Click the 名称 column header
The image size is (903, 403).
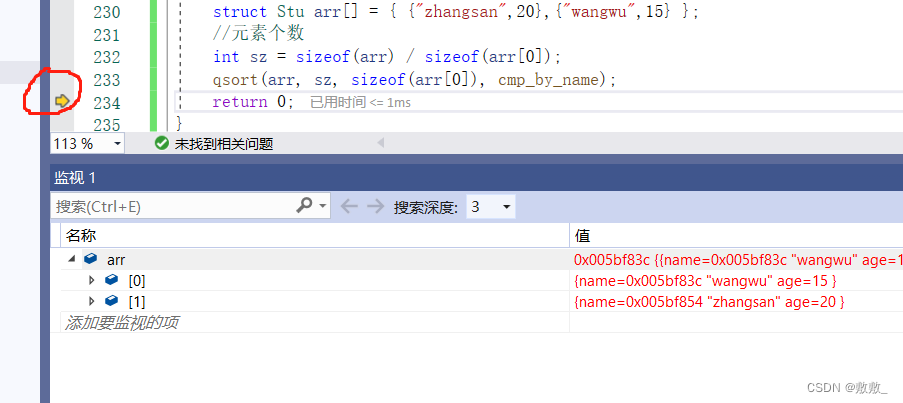(81, 235)
